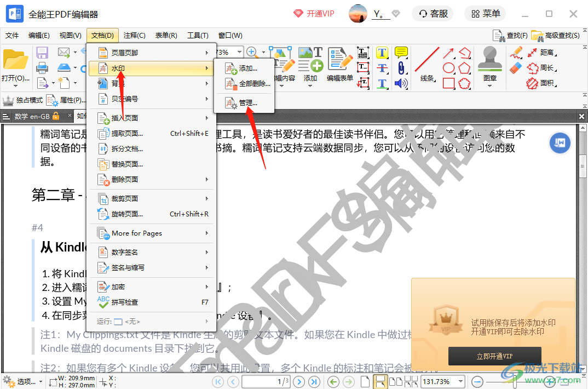Choose 添加... in the watermark submenu
The image size is (588, 389).
[244, 68]
